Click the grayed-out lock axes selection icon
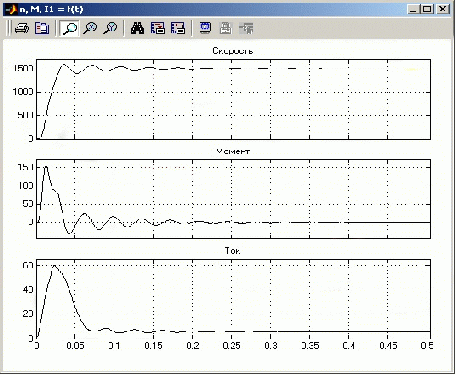The width and height of the screenshot is (456, 375). [x=226, y=28]
